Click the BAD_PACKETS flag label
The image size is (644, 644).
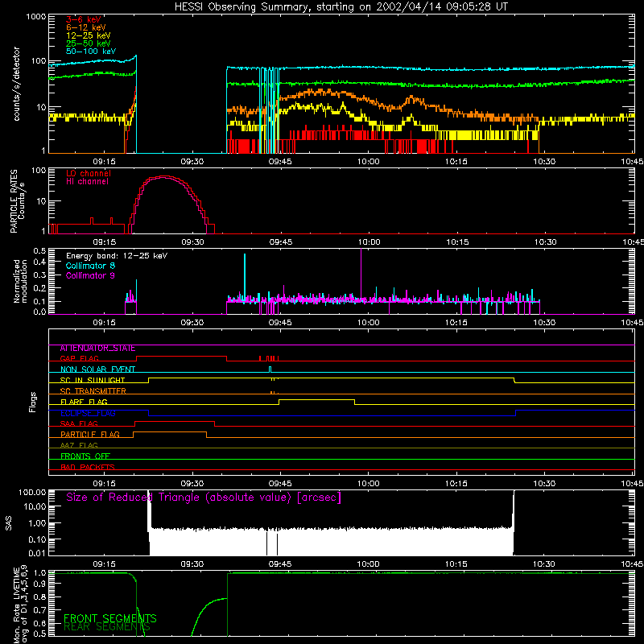point(88,468)
